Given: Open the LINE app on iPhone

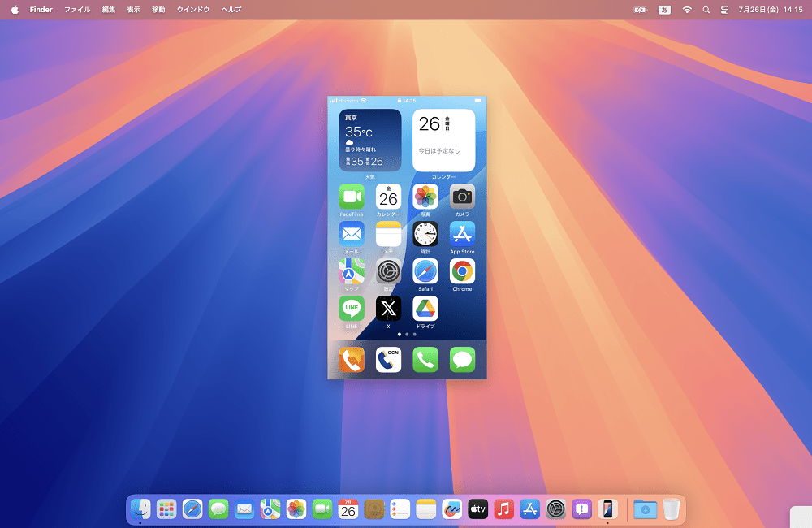Looking at the screenshot, I should click(352, 309).
